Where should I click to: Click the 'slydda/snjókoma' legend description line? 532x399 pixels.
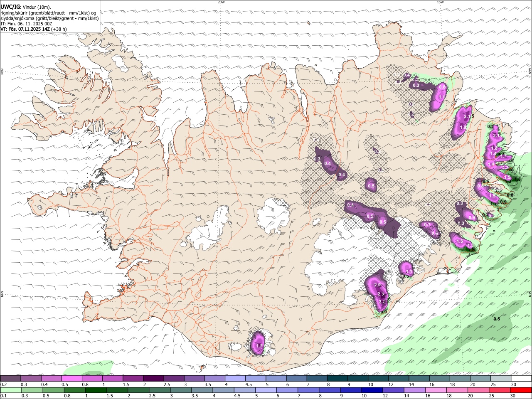49,18
